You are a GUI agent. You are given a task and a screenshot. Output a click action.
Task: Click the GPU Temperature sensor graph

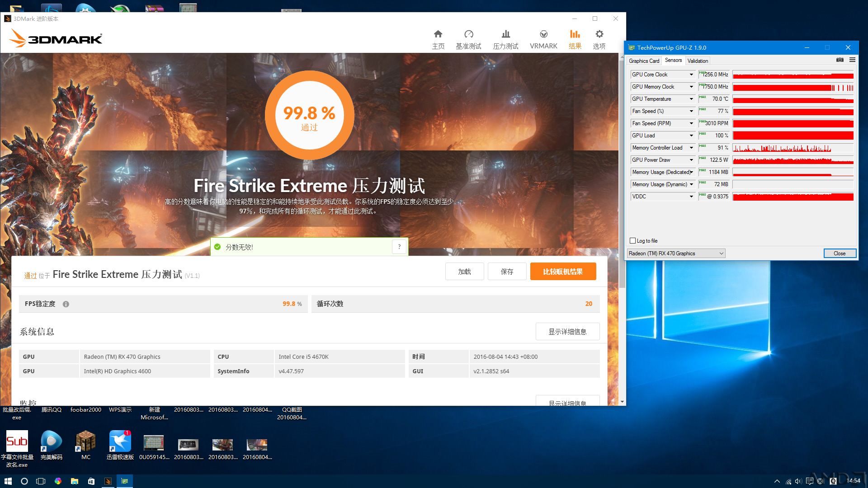(x=793, y=99)
